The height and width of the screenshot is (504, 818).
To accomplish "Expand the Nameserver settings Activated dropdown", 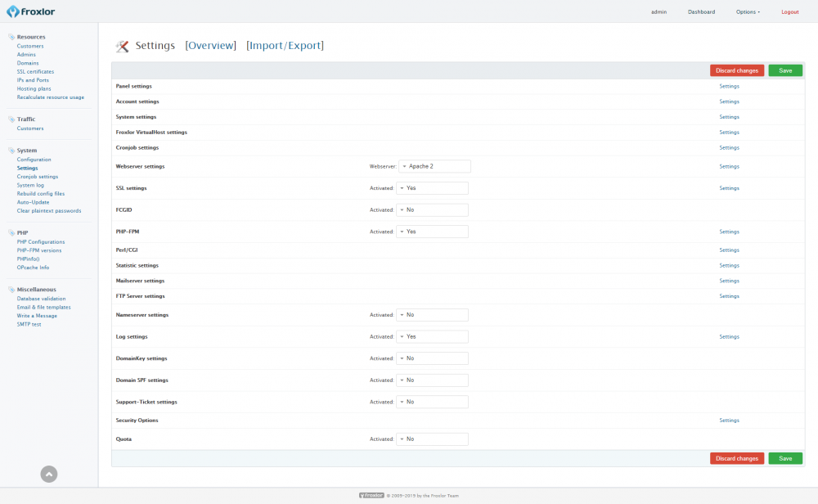I will [432, 315].
